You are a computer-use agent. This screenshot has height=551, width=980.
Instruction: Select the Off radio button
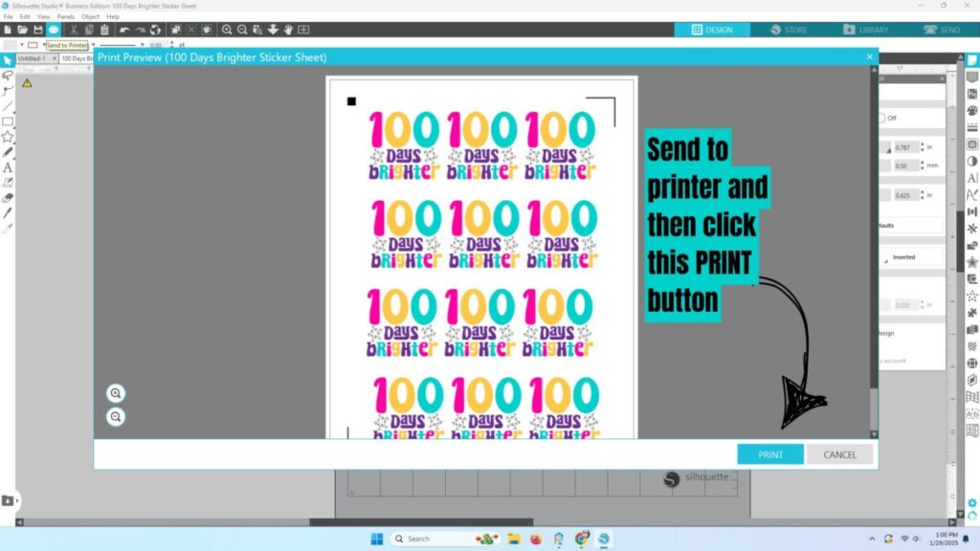(x=881, y=118)
